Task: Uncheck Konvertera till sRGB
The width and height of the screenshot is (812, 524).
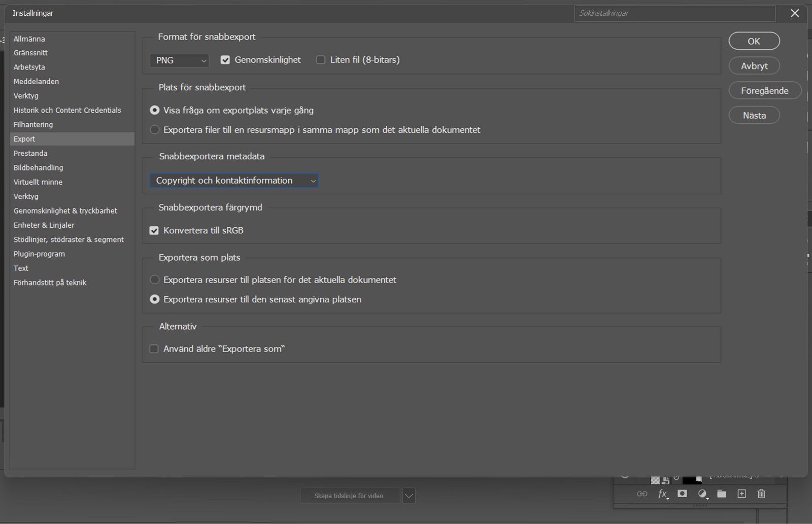Action: pyautogui.click(x=154, y=230)
